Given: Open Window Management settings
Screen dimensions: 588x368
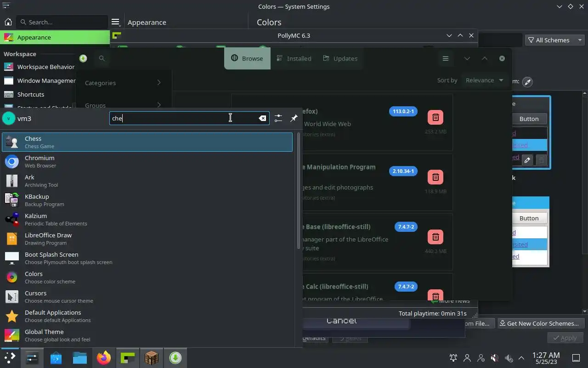Looking at the screenshot, I should point(39,80).
